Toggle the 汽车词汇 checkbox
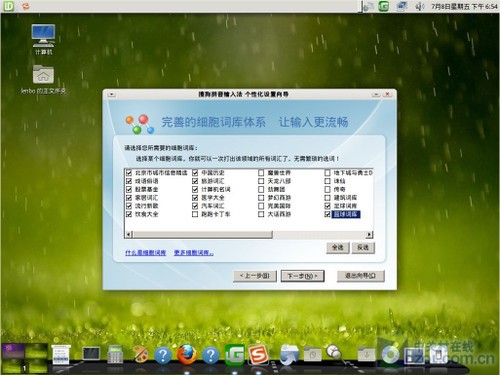This screenshot has height=375, width=500. [195, 206]
